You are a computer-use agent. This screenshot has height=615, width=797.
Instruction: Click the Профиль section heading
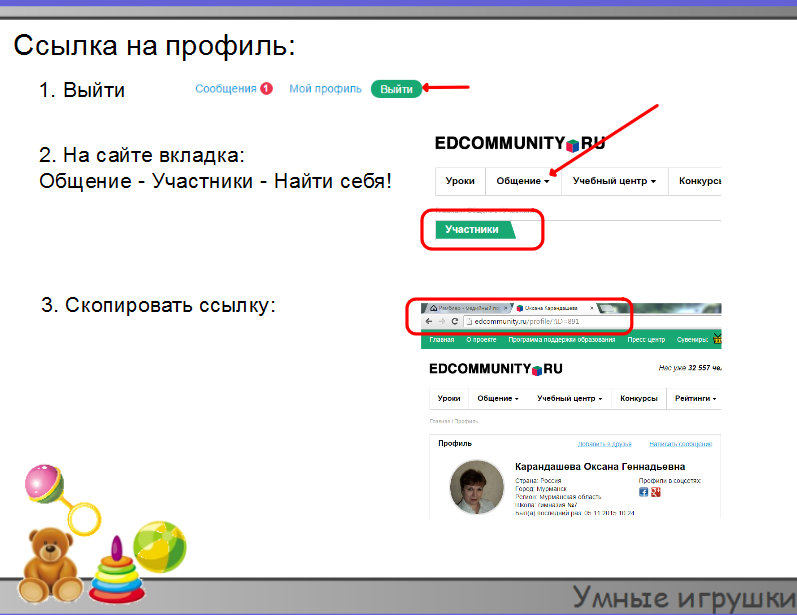point(455,443)
